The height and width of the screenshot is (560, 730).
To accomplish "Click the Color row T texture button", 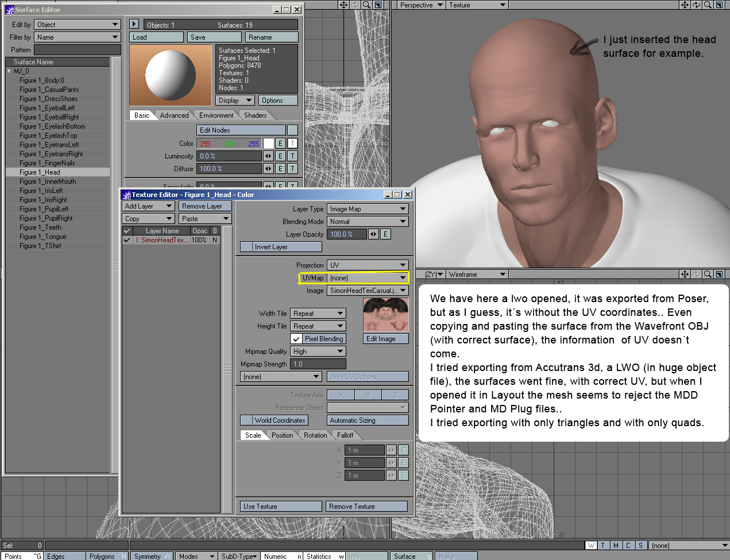I will [x=292, y=144].
